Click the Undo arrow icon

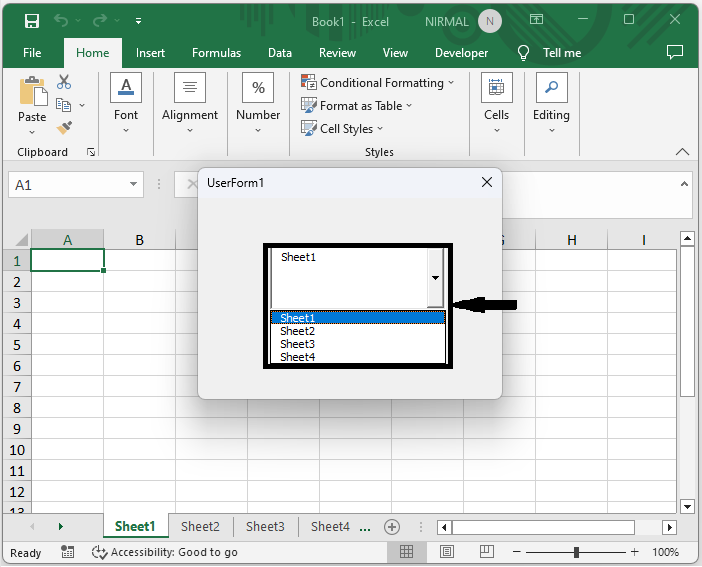tap(61, 21)
